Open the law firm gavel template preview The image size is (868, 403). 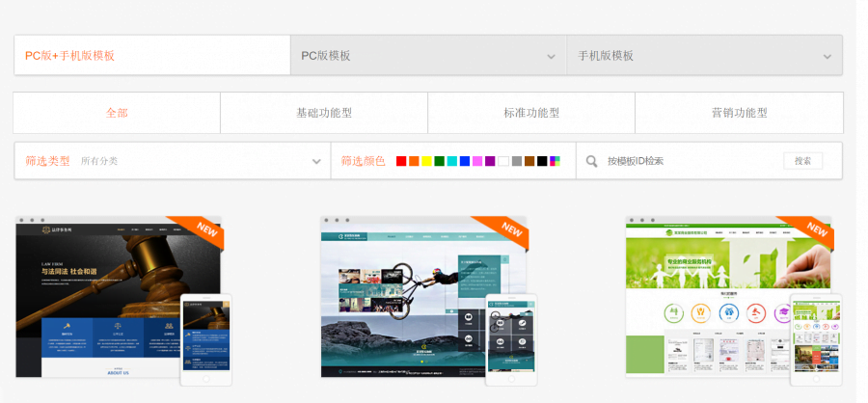click(x=119, y=297)
